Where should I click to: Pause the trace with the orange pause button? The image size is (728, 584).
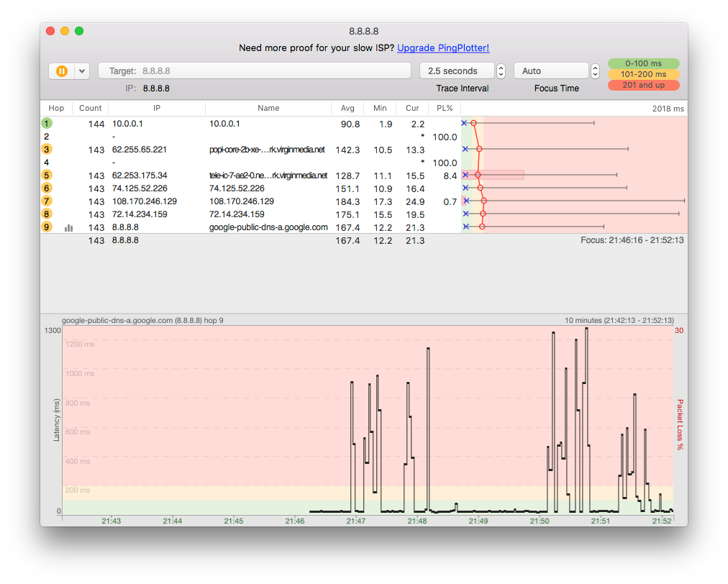tap(62, 71)
